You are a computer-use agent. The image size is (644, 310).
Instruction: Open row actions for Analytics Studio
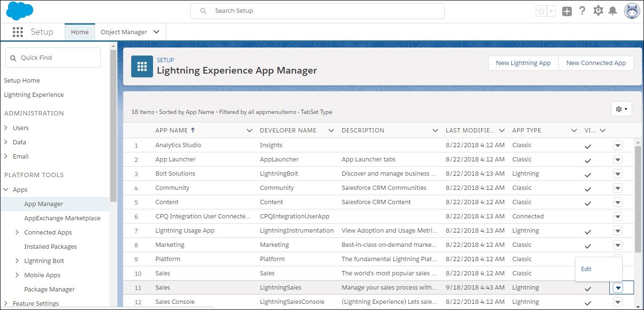pyautogui.click(x=617, y=145)
